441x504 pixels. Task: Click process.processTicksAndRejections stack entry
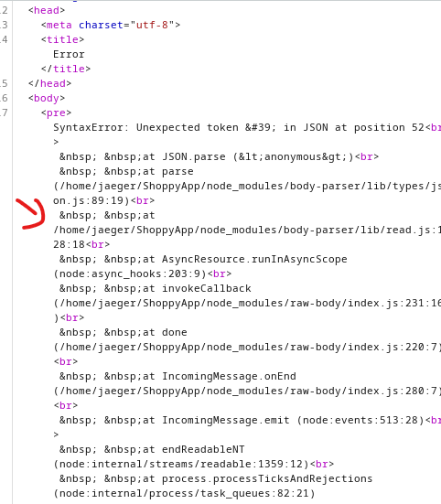[x=267, y=478]
